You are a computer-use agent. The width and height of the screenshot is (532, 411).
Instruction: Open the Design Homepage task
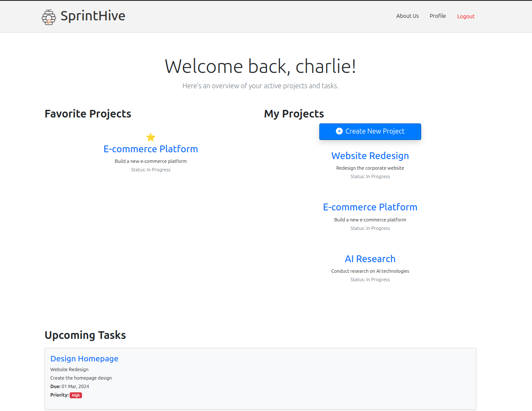tap(84, 358)
